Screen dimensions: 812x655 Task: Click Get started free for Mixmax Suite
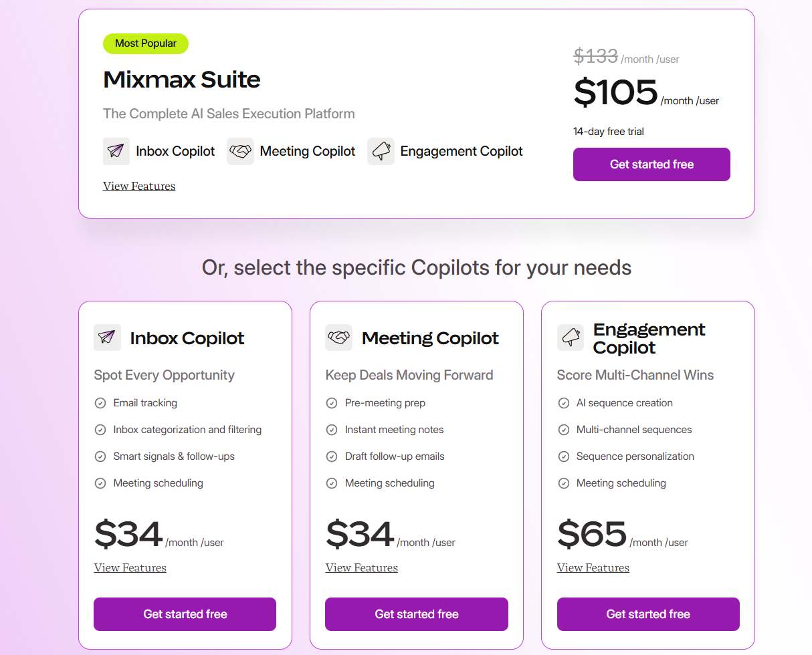point(651,164)
